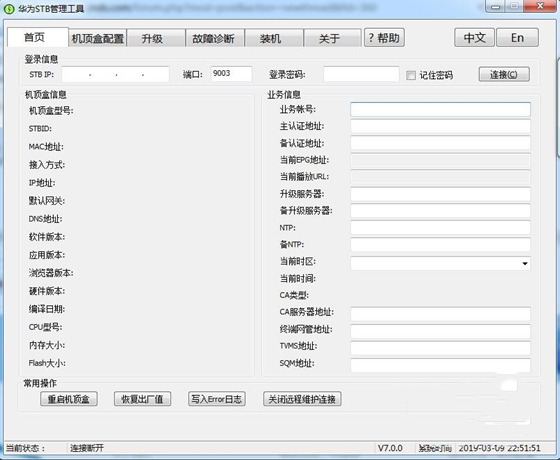Click the 浏览器版本 label
Image resolution: width=560 pixels, height=460 pixels.
click(51, 273)
